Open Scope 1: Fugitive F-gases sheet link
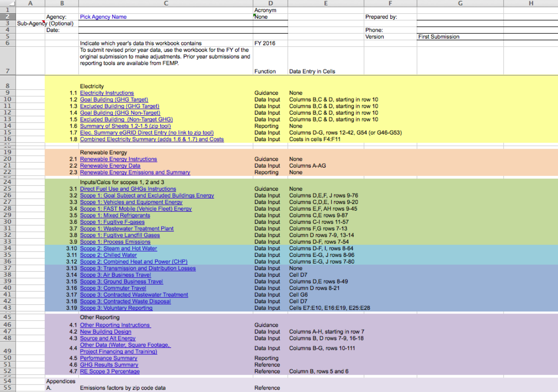 (112, 222)
